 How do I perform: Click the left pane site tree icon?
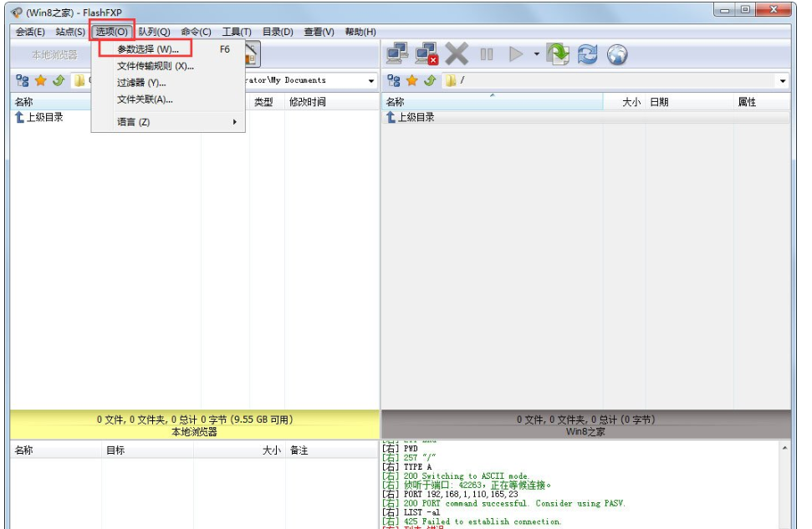(23, 81)
